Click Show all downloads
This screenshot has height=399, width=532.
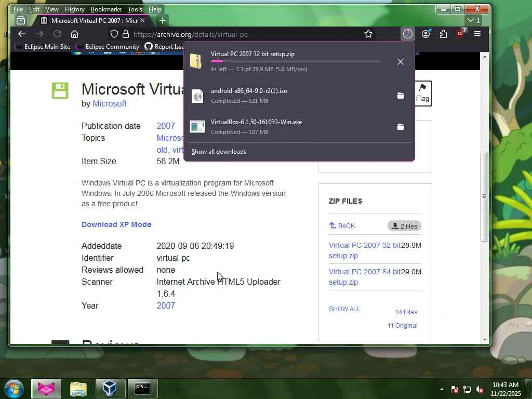[x=219, y=152]
